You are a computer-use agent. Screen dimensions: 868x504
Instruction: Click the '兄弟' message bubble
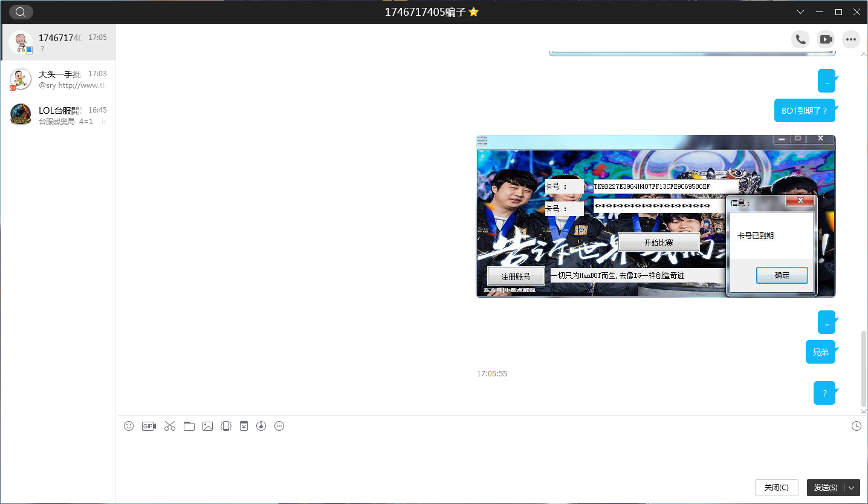tap(820, 352)
